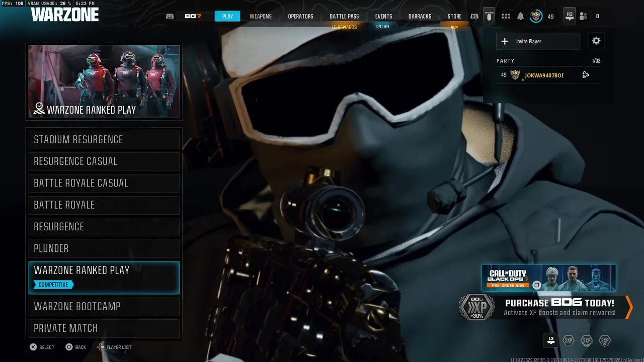This screenshot has width=644, height=362.
Task: Open the Black Ops 7 pre-order banner
Action: [x=548, y=278]
